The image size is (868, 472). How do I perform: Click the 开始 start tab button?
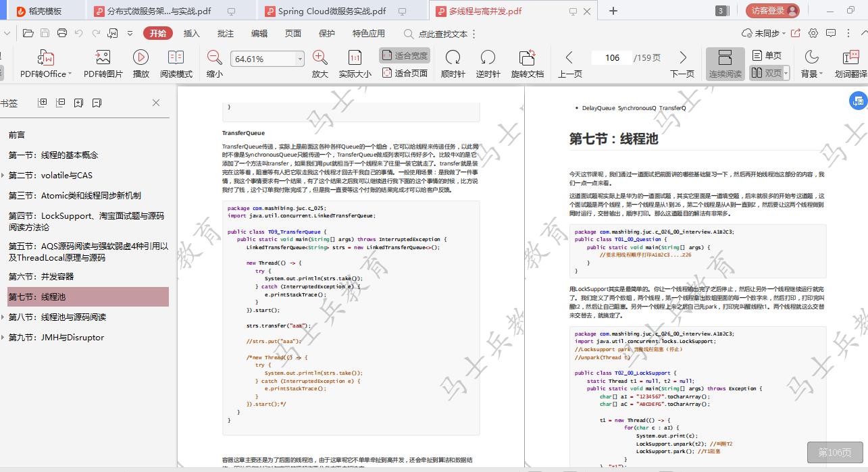[x=158, y=33]
